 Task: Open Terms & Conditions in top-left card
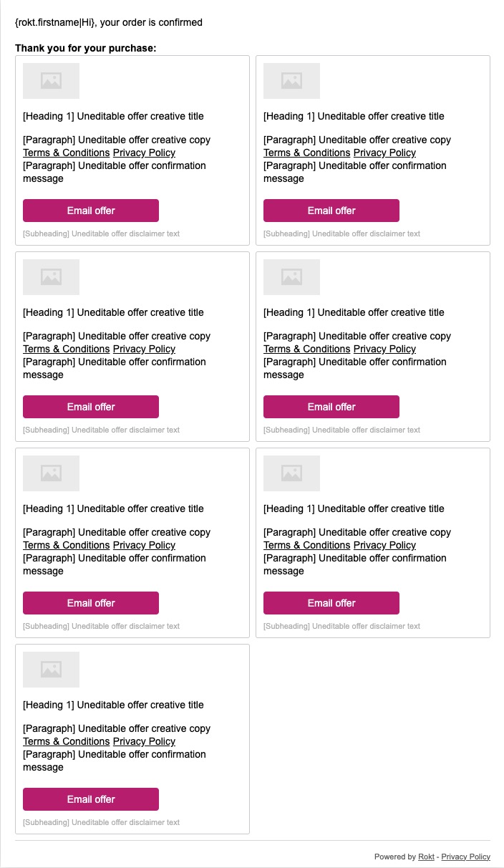pos(67,153)
